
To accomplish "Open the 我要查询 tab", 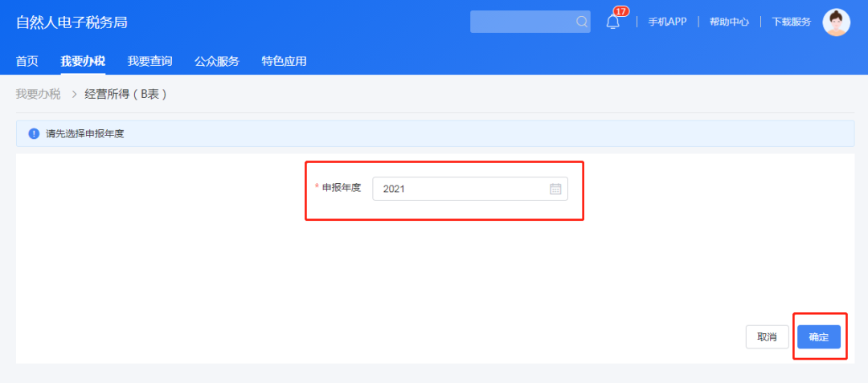I will (x=149, y=61).
